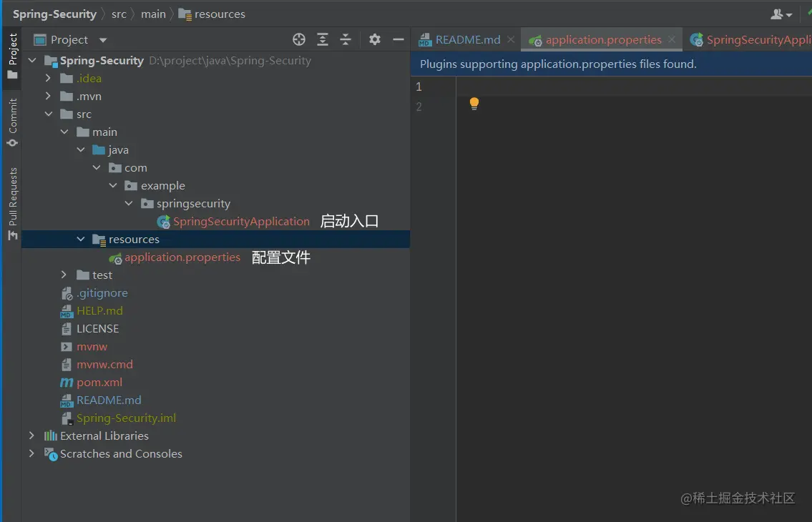The image size is (812, 522).
Task: Click the user account icon dropdown
Action: 781,14
